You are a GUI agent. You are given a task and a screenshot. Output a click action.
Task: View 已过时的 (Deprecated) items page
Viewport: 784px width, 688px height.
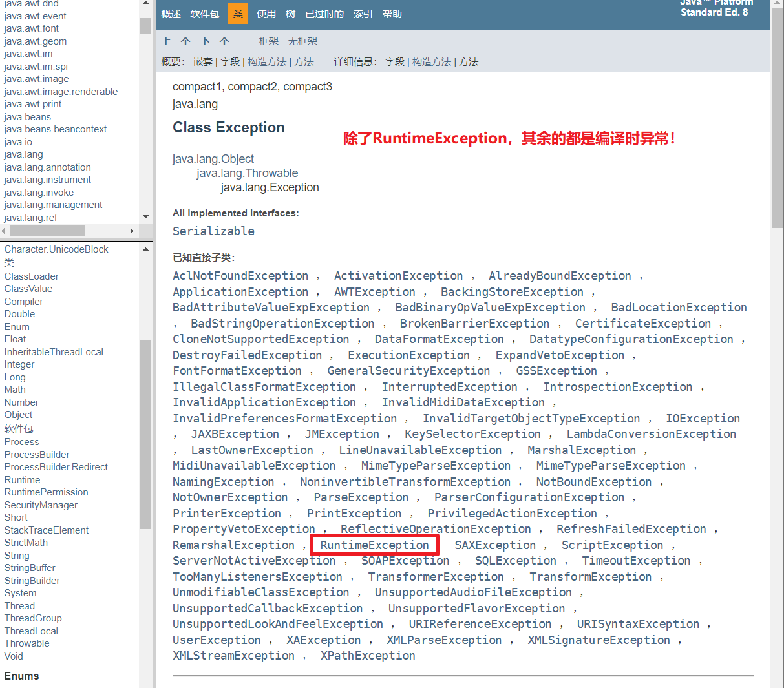click(324, 14)
